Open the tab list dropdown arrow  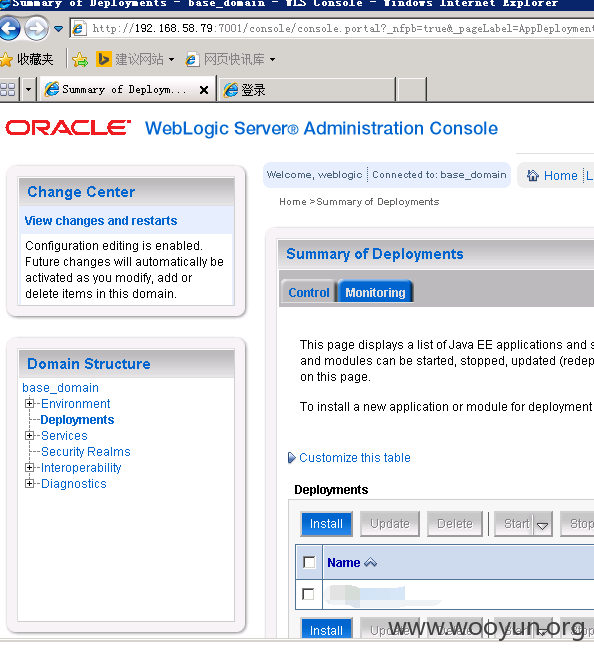(28, 90)
